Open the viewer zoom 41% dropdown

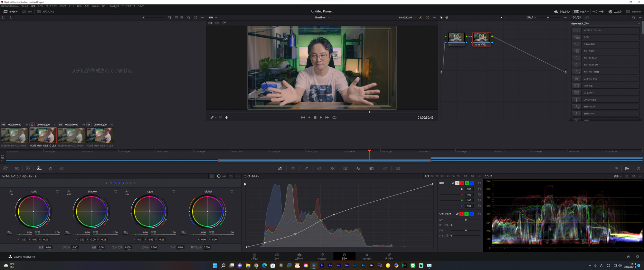point(213,18)
